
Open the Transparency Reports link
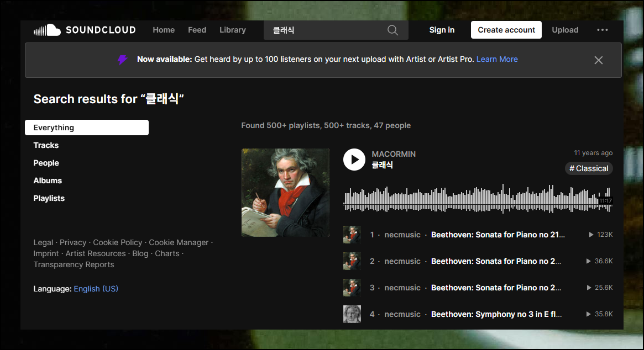point(74,264)
